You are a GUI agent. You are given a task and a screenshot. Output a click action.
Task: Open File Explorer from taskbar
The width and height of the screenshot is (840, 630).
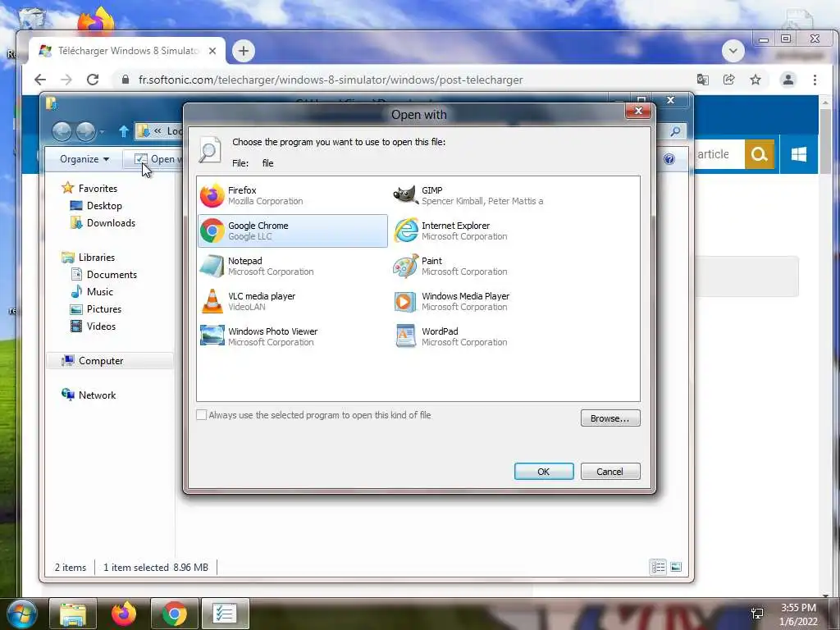[73, 614]
